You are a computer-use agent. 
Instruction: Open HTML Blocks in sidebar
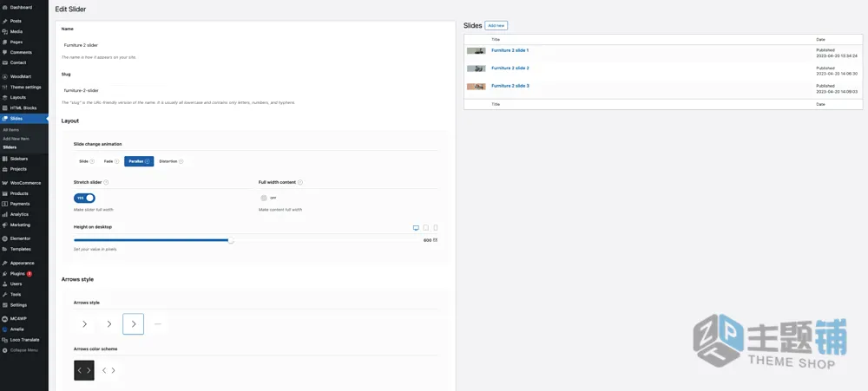23,108
